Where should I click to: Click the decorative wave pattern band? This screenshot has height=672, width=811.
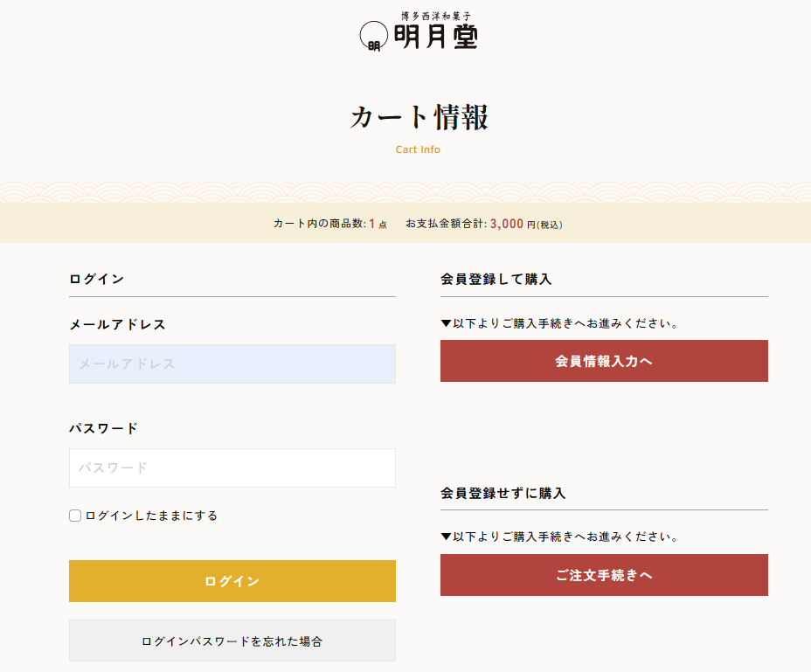tap(405, 192)
